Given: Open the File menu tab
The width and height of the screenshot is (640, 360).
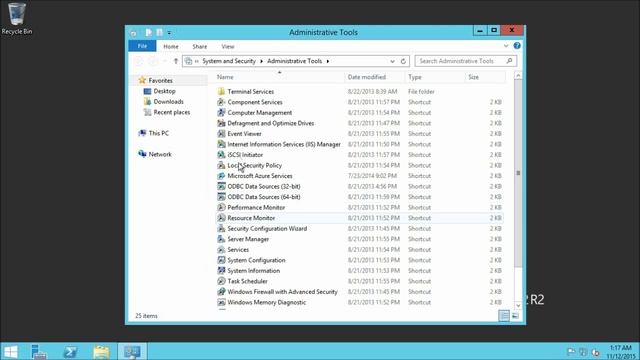Looking at the screenshot, I should (142, 46).
